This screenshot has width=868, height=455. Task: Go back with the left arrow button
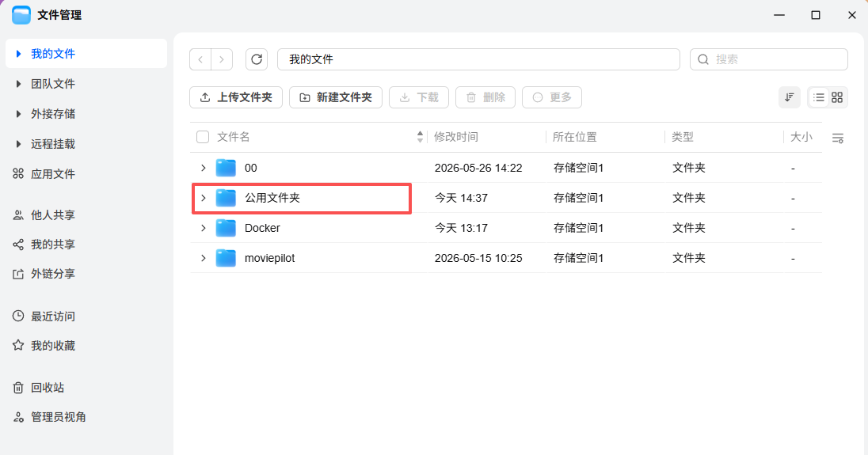tap(200, 59)
